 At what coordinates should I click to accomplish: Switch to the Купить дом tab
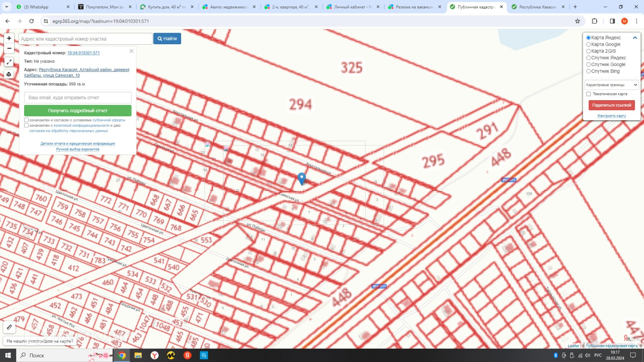point(166,7)
